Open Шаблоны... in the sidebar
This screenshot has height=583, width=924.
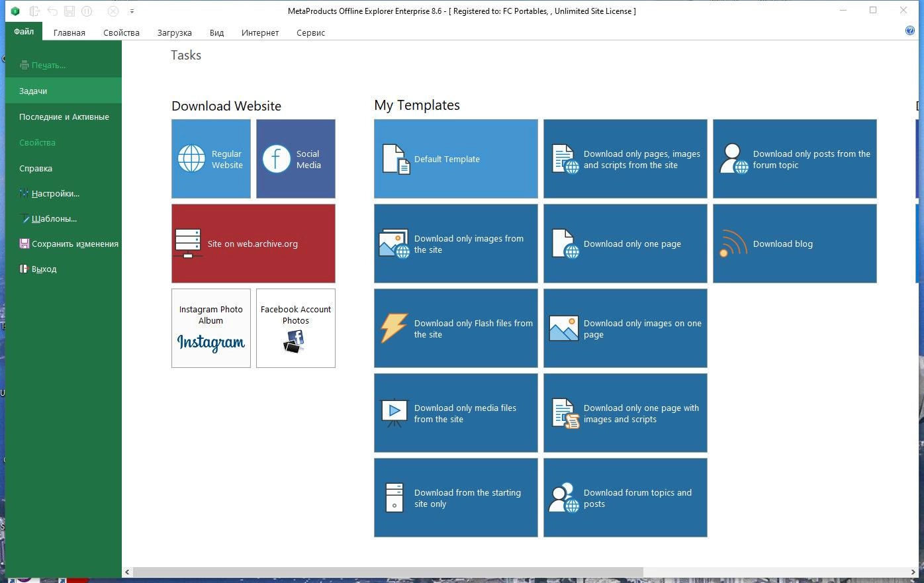pos(64,218)
